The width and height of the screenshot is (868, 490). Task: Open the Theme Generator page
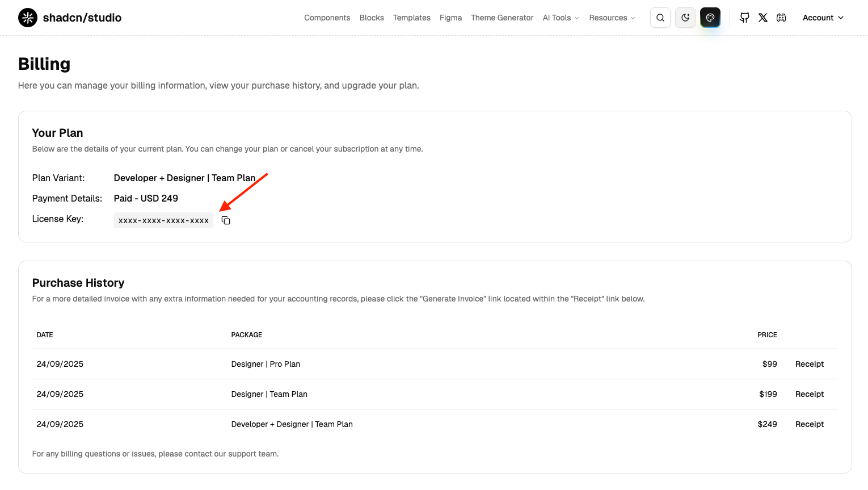tap(502, 18)
